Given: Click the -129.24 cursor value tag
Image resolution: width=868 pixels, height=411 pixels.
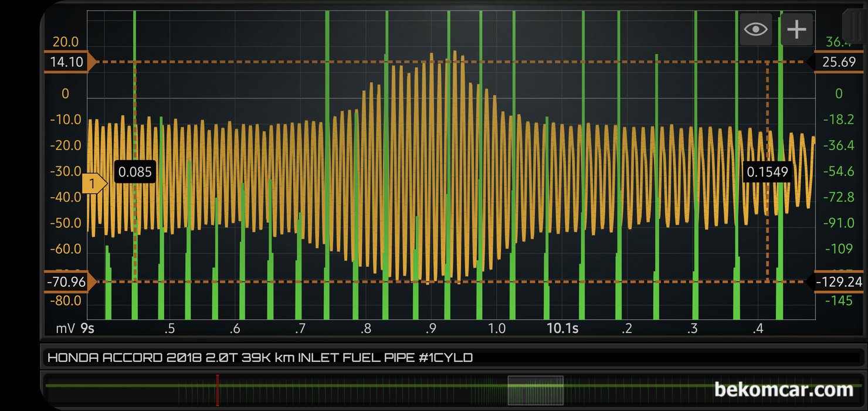Looking at the screenshot, I should tap(839, 282).
